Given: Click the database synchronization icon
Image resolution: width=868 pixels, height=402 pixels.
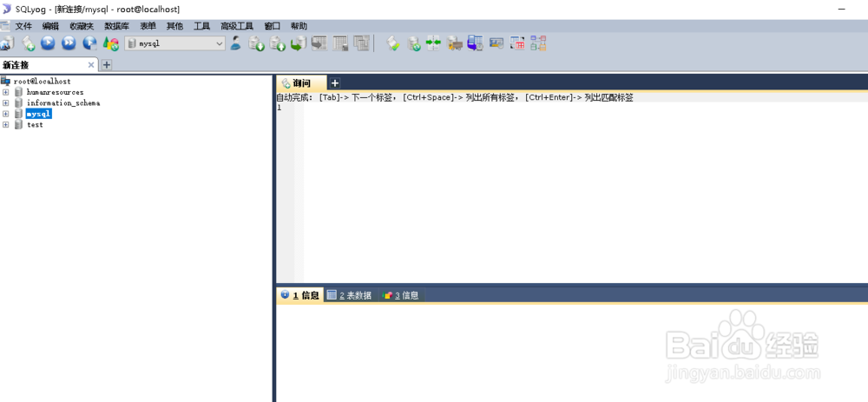Looking at the screenshot, I should coord(413,43).
